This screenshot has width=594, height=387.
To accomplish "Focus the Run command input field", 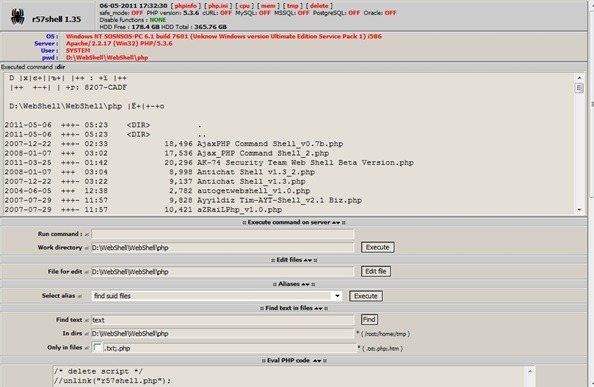I will click(223, 234).
